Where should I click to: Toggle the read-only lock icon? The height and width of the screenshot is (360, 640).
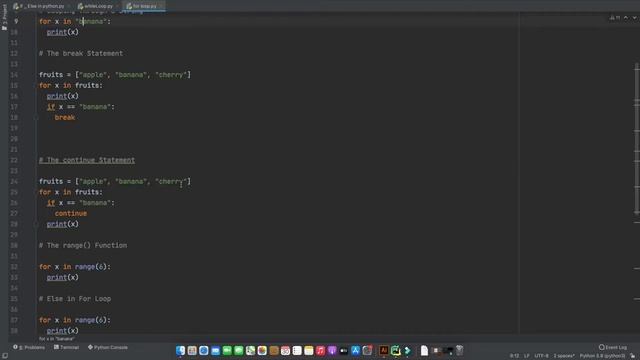click(x=633, y=356)
